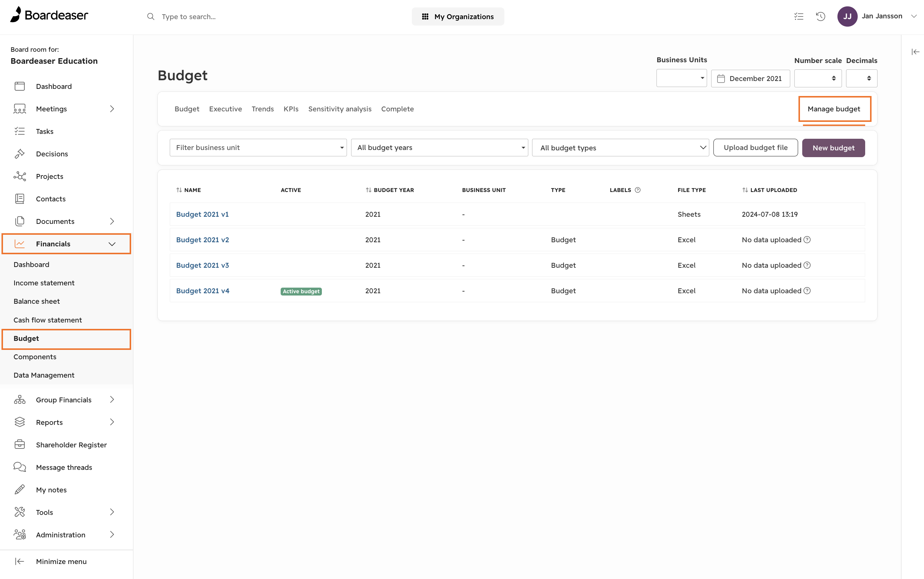Switch to the Executive tab
Viewport: 924px width, 579px height.
(225, 109)
